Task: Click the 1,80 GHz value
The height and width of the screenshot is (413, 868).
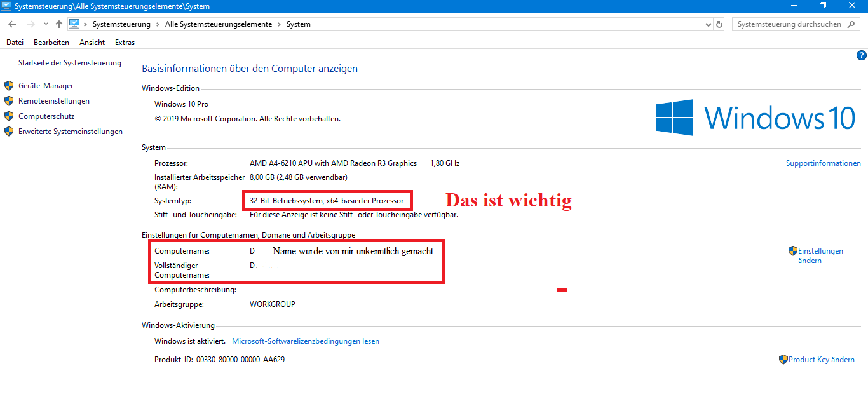Action: click(x=445, y=163)
